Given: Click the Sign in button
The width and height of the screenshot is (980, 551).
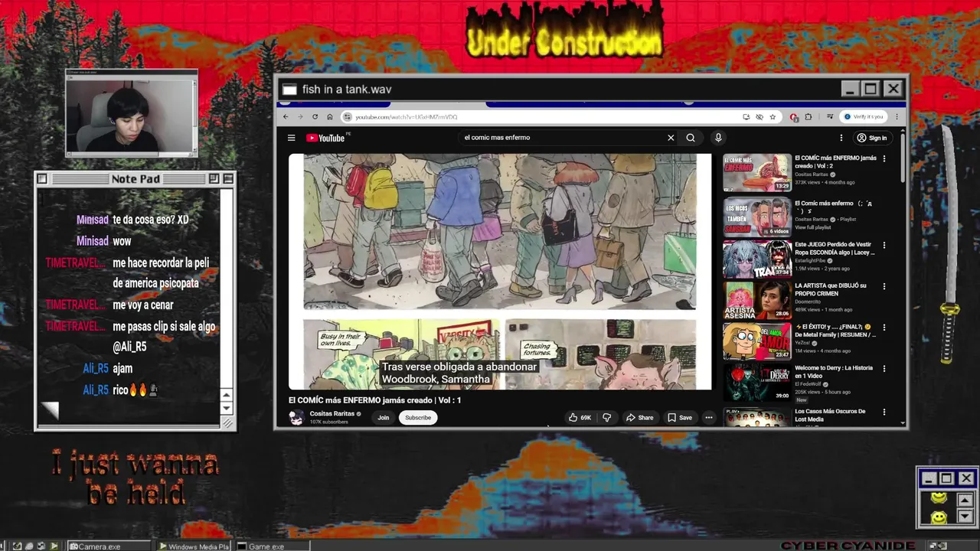Looking at the screenshot, I should [872, 138].
